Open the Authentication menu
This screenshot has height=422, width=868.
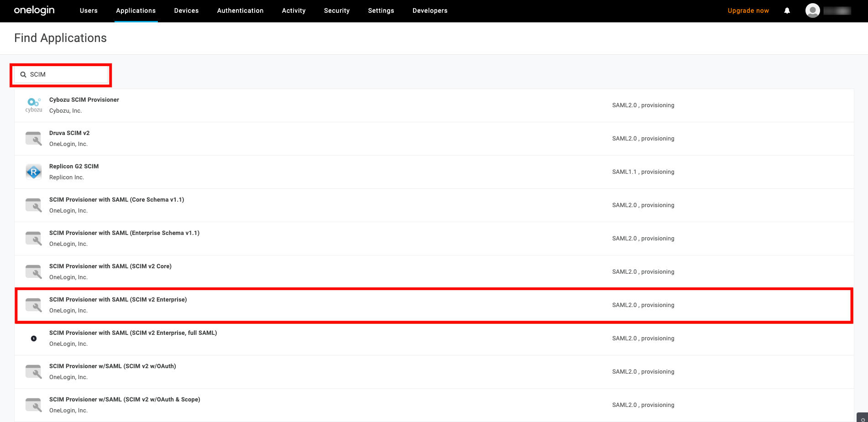(241, 10)
